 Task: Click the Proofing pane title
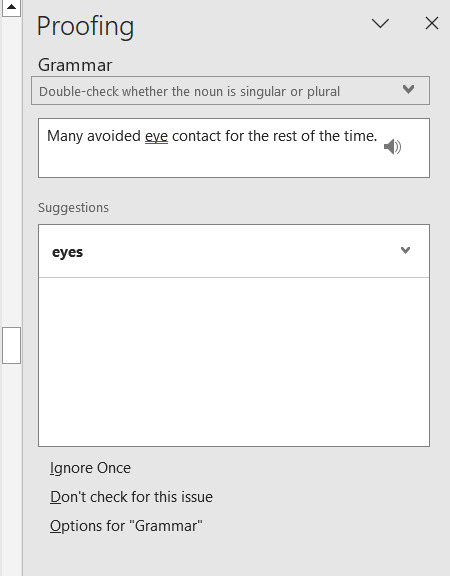coord(85,26)
